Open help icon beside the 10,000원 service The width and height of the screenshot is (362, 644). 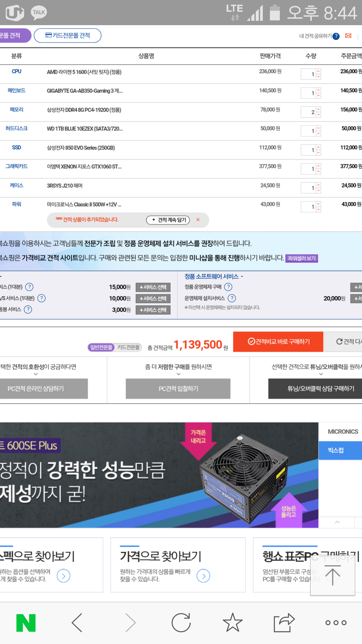[41, 298]
